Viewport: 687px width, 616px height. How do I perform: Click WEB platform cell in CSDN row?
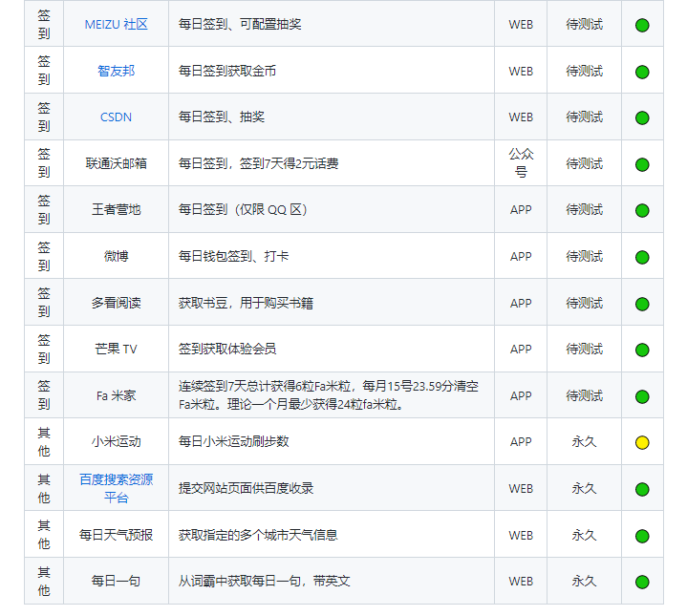pyautogui.click(x=521, y=117)
